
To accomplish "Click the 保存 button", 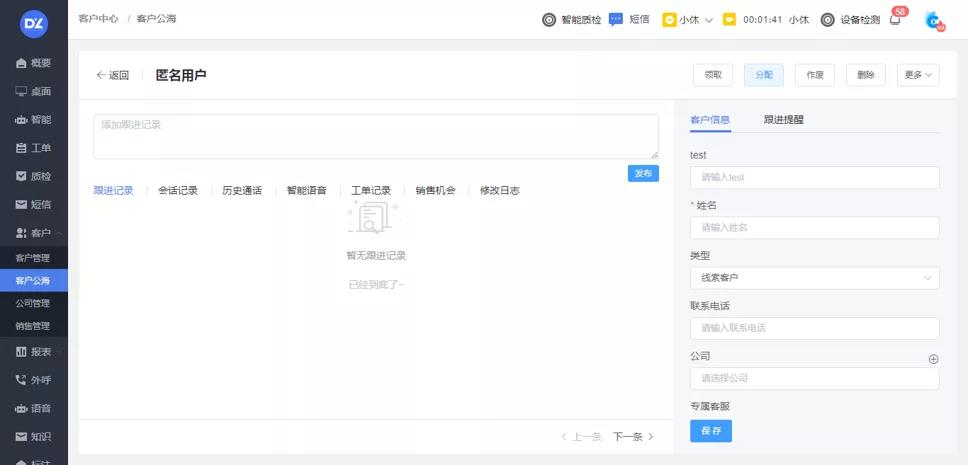I will [710, 431].
